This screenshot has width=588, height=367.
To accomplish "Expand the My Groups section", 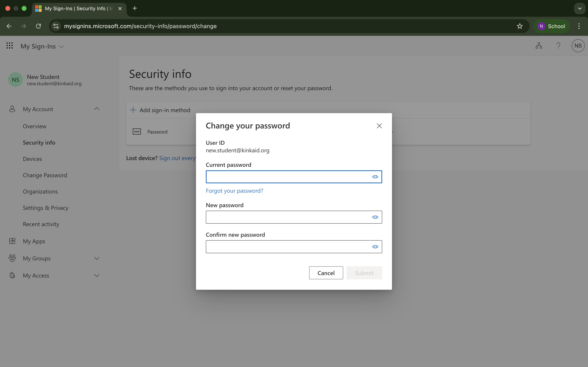I will (x=97, y=259).
